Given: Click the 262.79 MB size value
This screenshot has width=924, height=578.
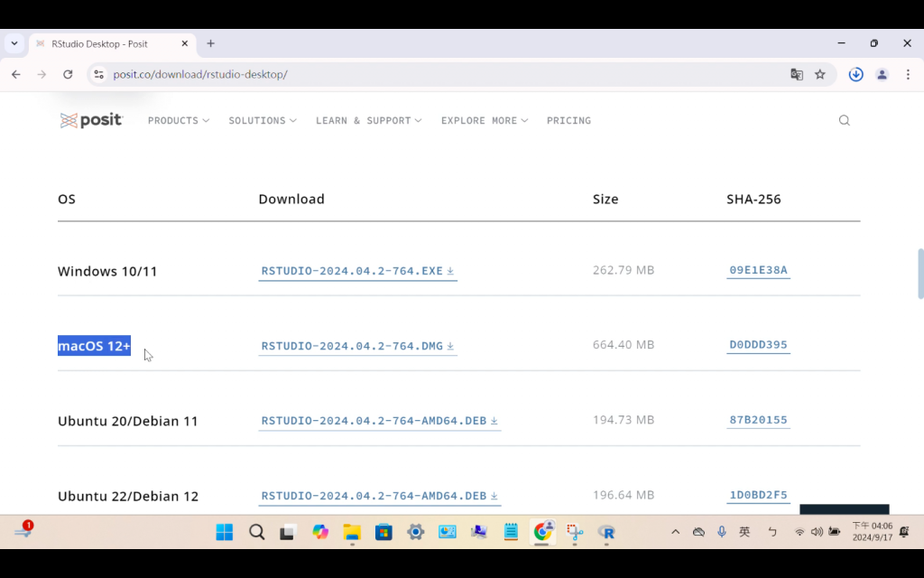Looking at the screenshot, I should [624, 270].
